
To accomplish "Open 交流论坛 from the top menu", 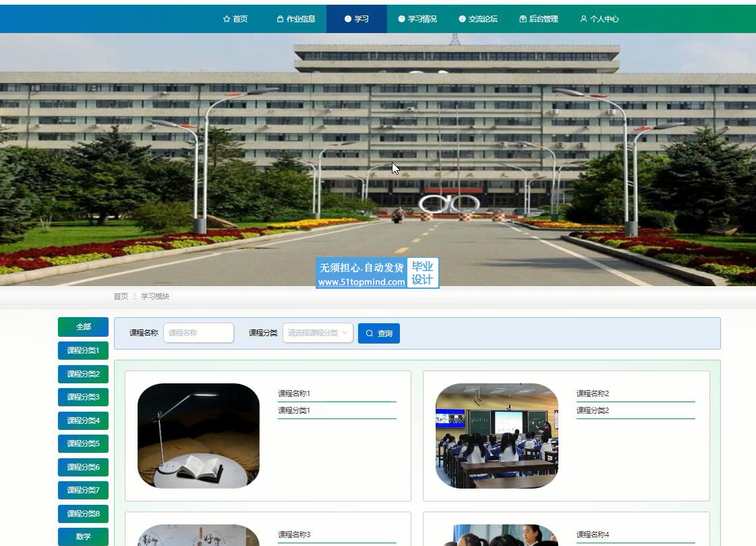I will pos(478,19).
